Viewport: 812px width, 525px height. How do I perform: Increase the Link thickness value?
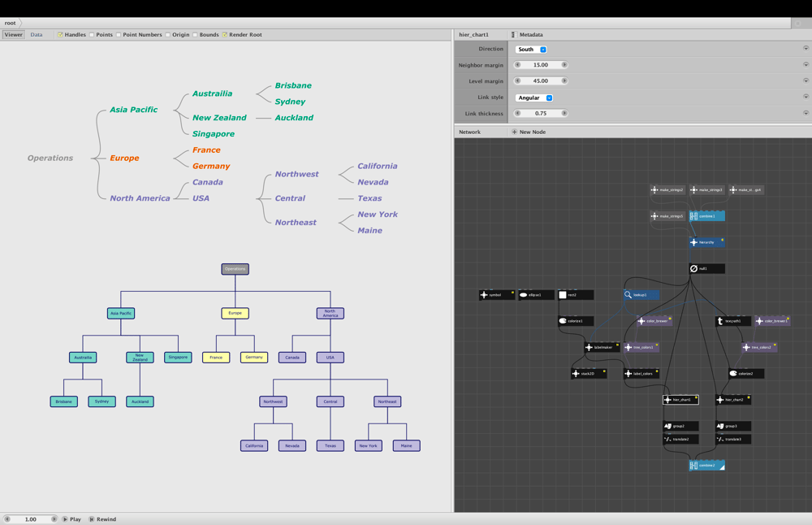(564, 113)
